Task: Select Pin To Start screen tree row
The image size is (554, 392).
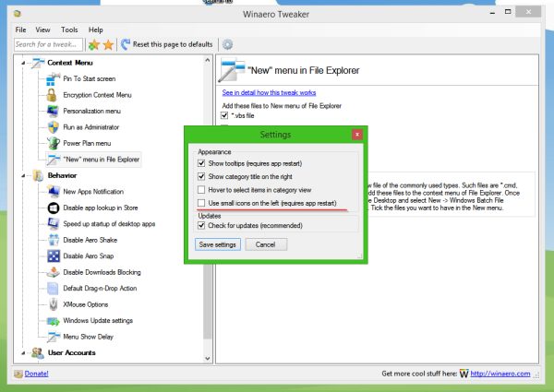Action: pyautogui.click(x=90, y=79)
